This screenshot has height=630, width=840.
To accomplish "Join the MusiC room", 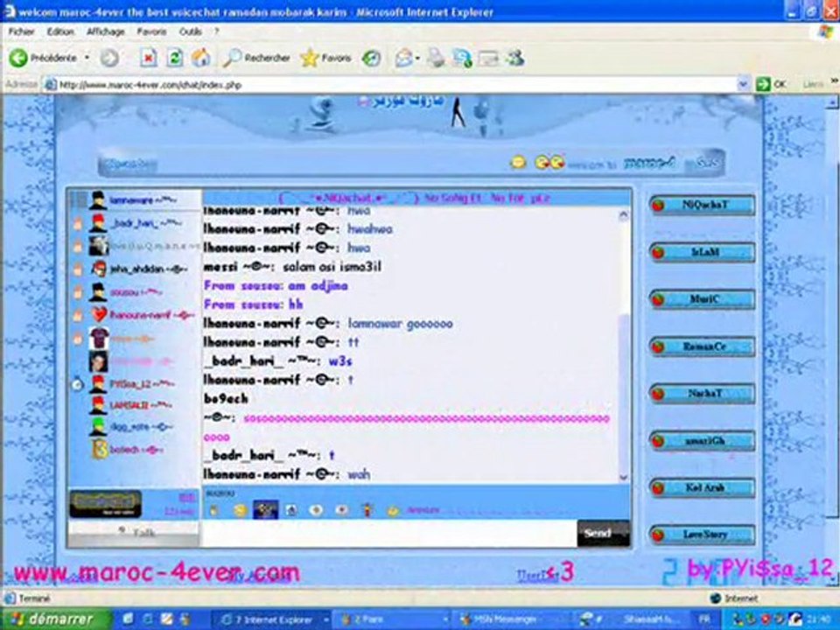I will pyautogui.click(x=703, y=299).
